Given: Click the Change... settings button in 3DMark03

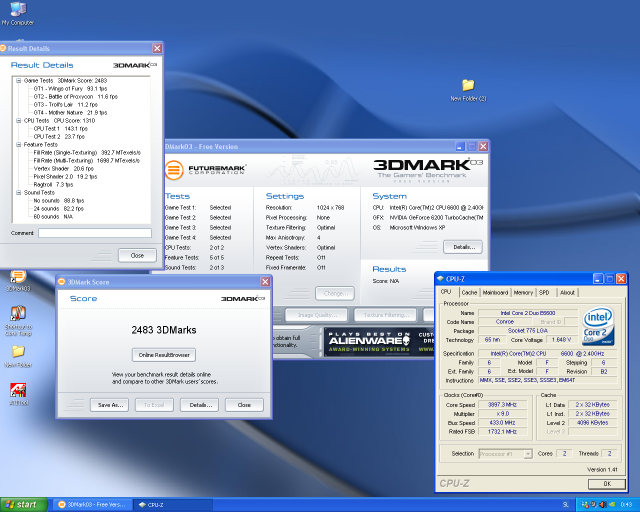Looking at the screenshot, I should point(335,294).
